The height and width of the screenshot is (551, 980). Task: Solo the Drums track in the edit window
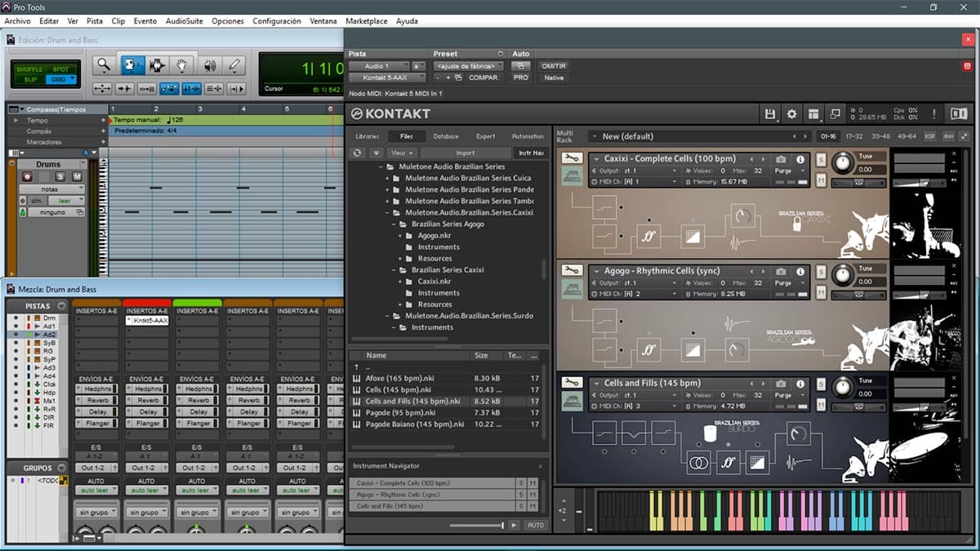tap(60, 176)
